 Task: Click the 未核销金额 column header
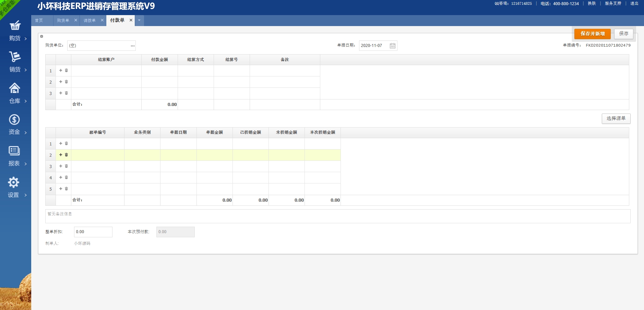point(287,132)
